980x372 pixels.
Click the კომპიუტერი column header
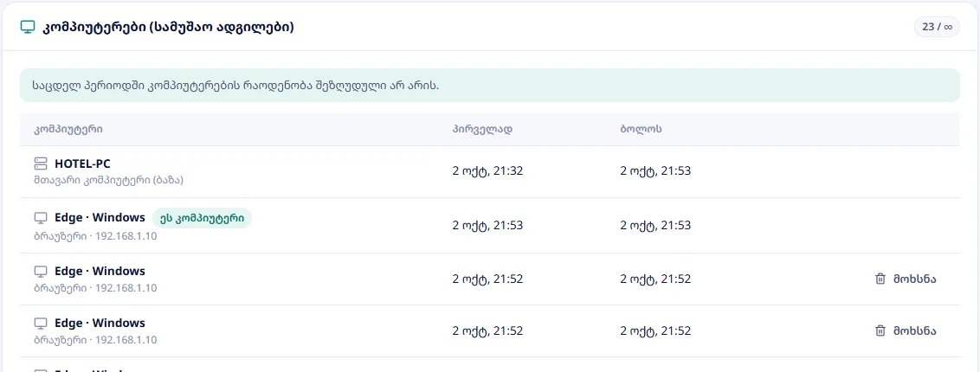[x=68, y=129]
